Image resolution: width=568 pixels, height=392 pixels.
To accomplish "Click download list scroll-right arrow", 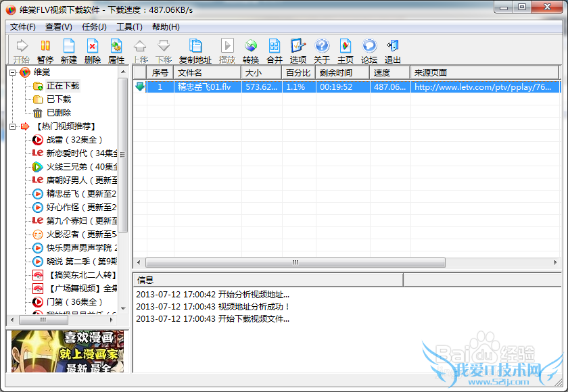I will tap(556, 262).
